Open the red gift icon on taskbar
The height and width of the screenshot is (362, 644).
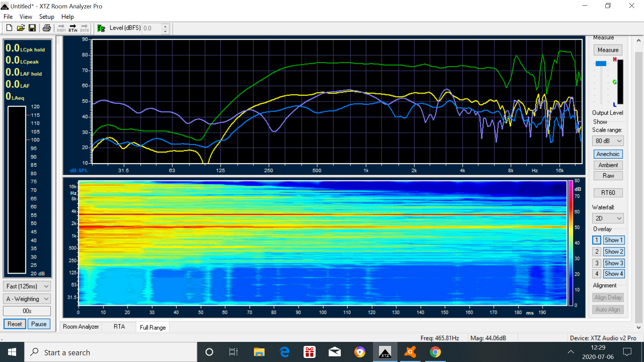(309, 352)
